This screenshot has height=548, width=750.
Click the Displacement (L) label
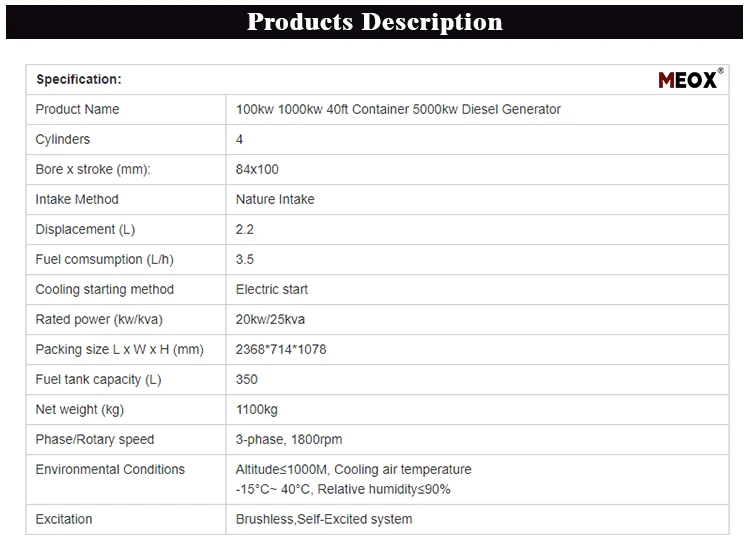click(85, 229)
